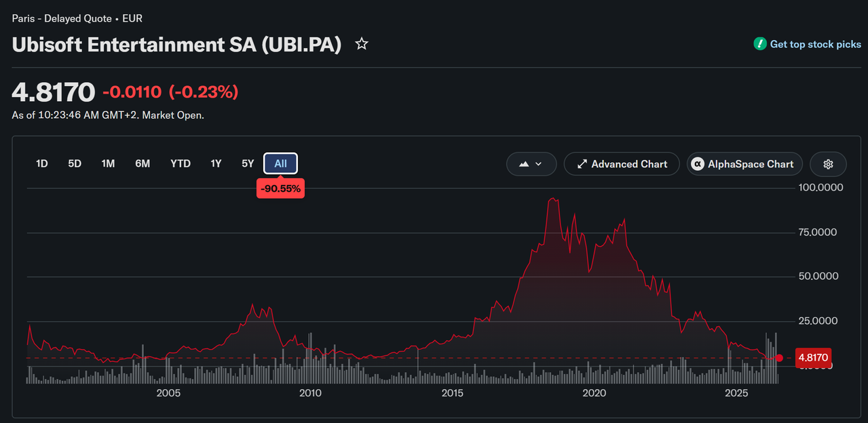Viewport: 868px width, 423px height.
Task: Show year-to-date YTD range
Action: click(x=181, y=163)
